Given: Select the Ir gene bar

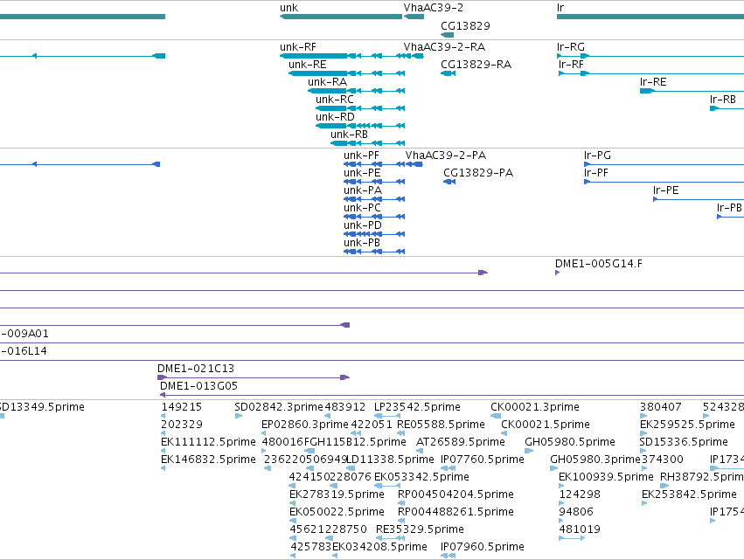Looking at the screenshot, I should click(x=650, y=17).
